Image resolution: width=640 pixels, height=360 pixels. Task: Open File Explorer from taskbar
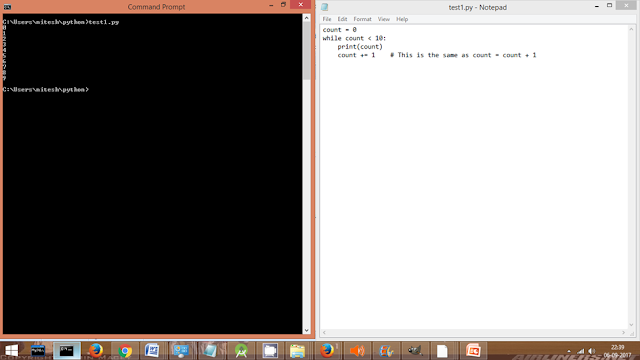tap(298, 351)
